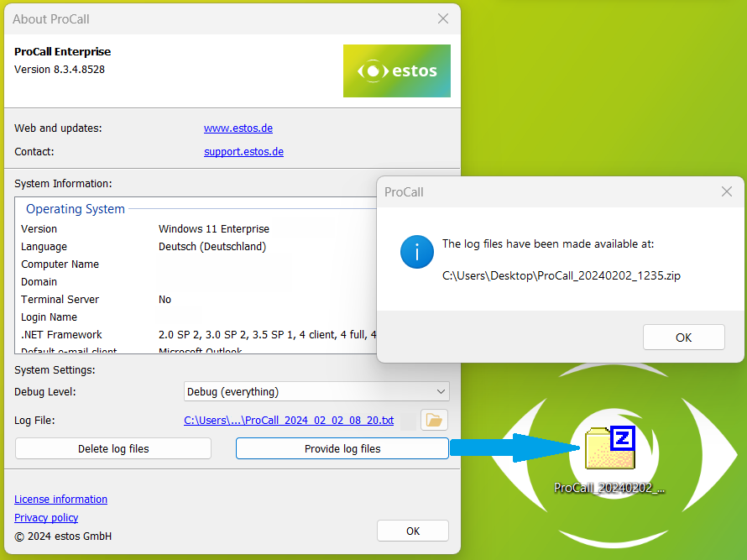Screen dimensions: 747x560
Task: Select the .NET Framework row
Action: point(61,335)
